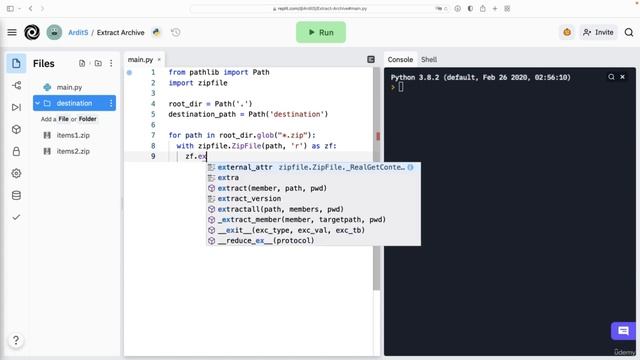Choose extract(member, path, pwd) suggestion
Screen dimensions: 640x360
point(313,188)
